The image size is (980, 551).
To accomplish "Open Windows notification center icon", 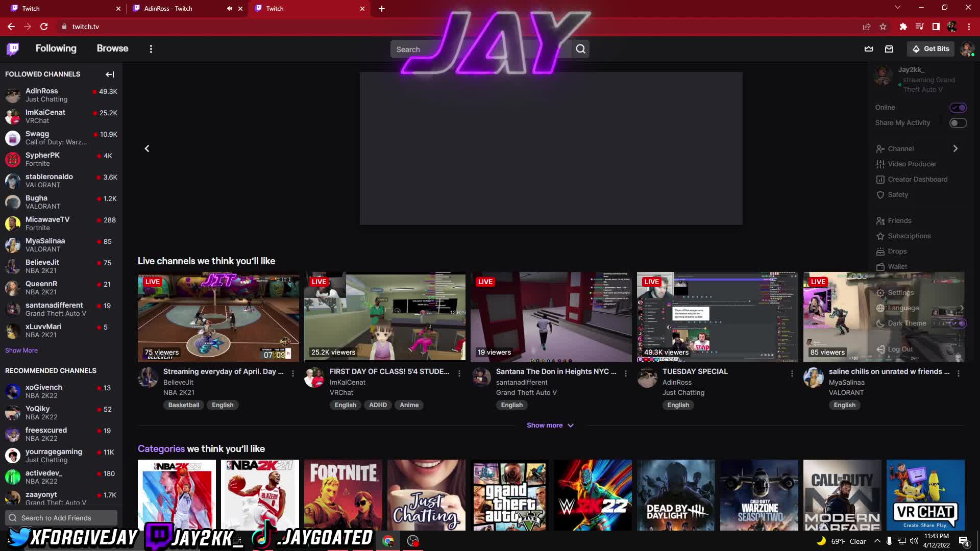I will coord(964,541).
